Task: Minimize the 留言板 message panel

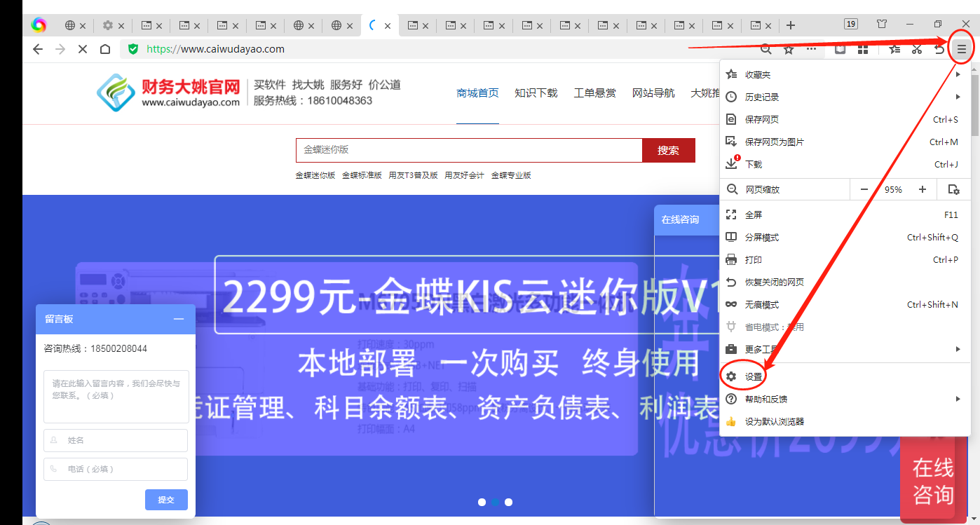Action: point(179,319)
